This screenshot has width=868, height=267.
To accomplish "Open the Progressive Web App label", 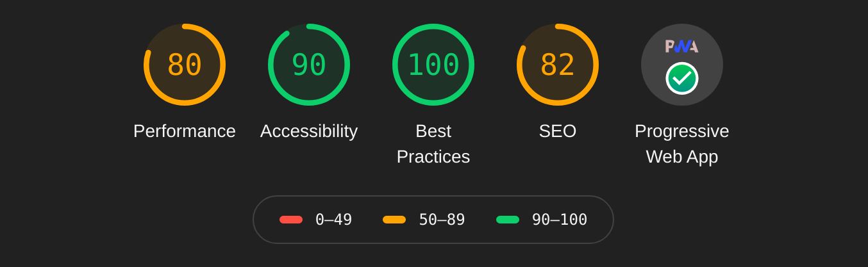I will (x=682, y=144).
